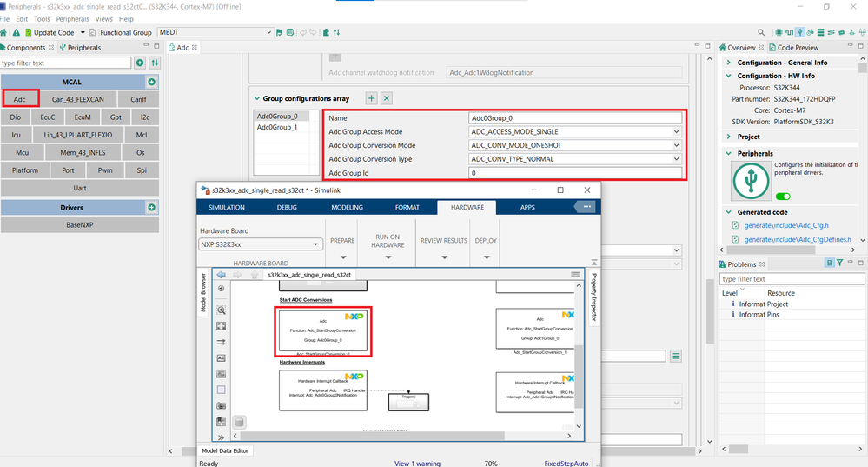Click the Home icon in main toolbar

3,33
